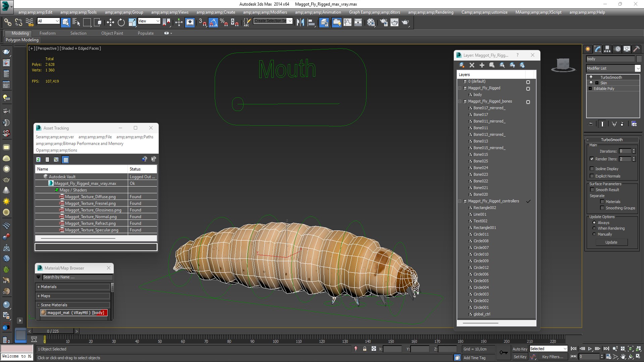Open Render Setup from main toolbar
The height and width of the screenshot is (362, 644).
pyautogui.click(x=384, y=22)
